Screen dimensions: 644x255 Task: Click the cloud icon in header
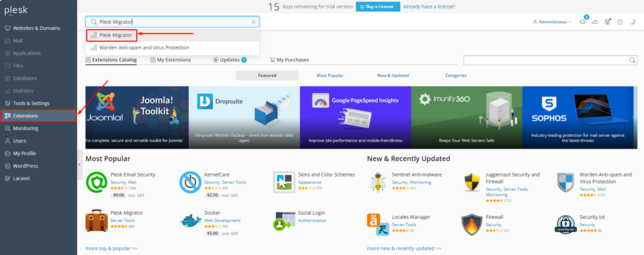[x=594, y=22]
